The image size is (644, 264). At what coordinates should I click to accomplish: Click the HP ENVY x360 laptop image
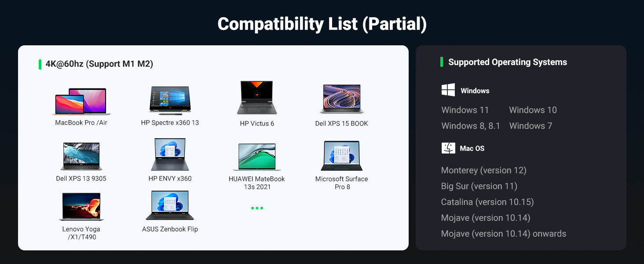pyautogui.click(x=170, y=155)
